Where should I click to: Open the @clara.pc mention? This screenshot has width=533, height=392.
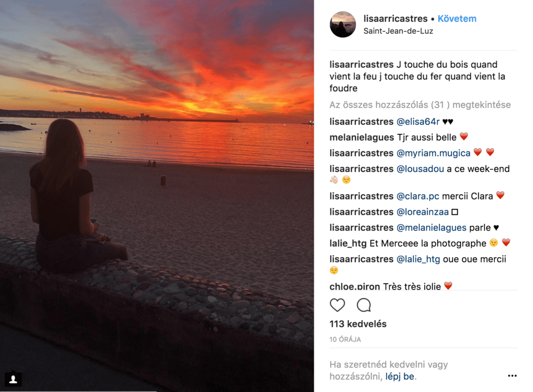(x=418, y=196)
